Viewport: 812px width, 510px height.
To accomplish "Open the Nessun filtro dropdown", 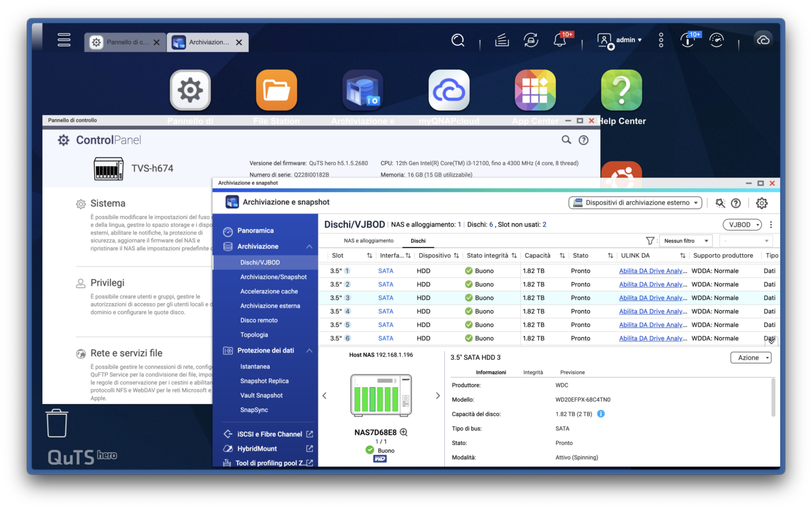I will pos(686,241).
